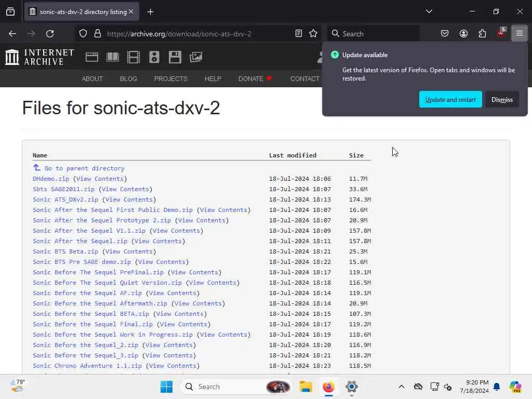The image size is (532, 399).
Task: Click the browser back arrow
Action: pyautogui.click(x=12, y=34)
